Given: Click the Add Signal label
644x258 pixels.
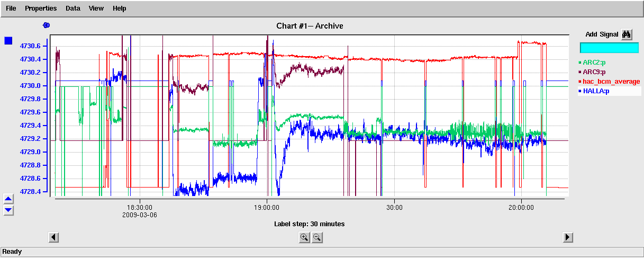Looking at the screenshot, I should coord(602,34).
